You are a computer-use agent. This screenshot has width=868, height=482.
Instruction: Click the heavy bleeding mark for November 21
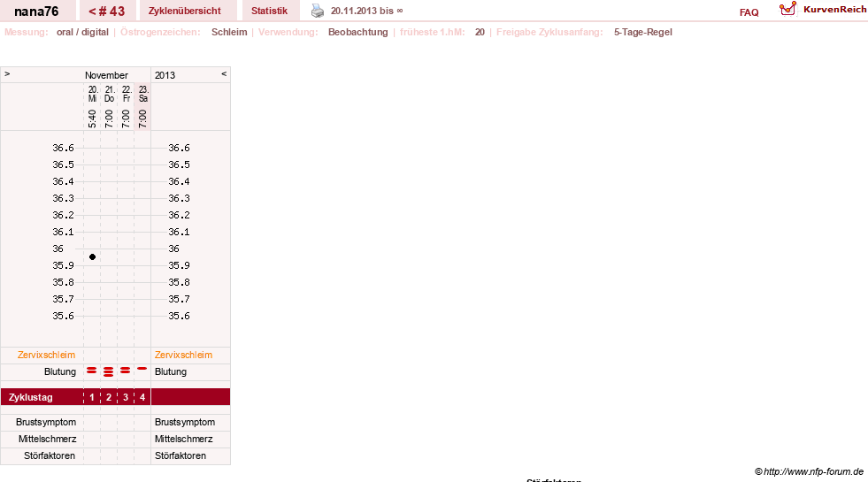click(x=109, y=371)
